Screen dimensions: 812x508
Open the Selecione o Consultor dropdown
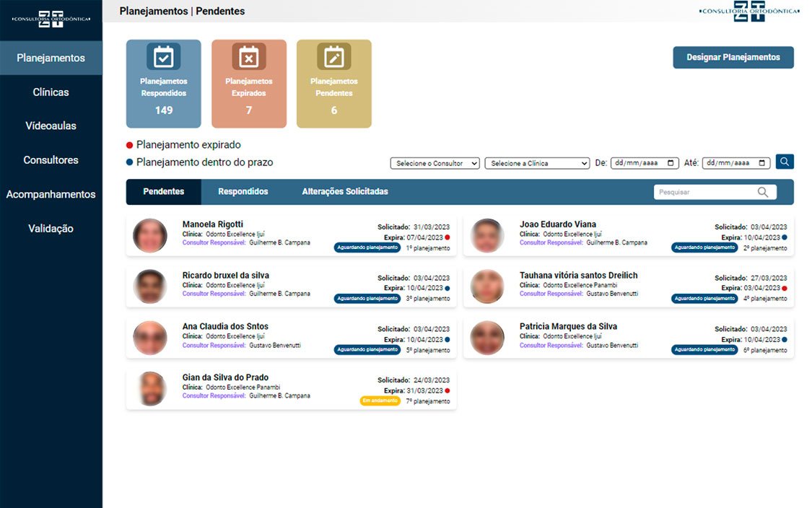point(435,163)
